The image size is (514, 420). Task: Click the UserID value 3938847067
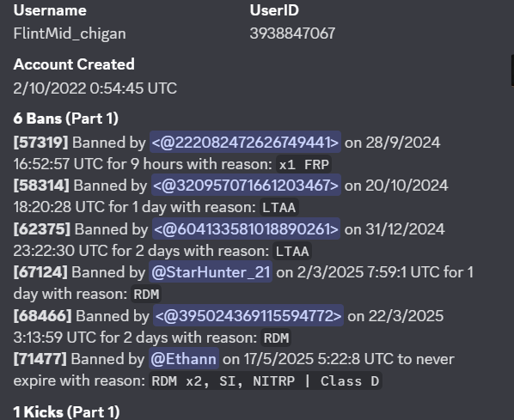pos(292,33)
